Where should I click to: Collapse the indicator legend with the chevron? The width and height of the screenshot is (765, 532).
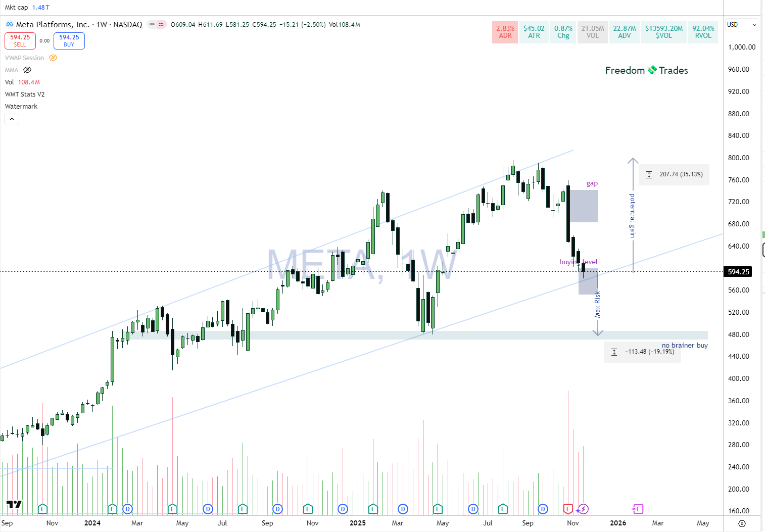12,119
